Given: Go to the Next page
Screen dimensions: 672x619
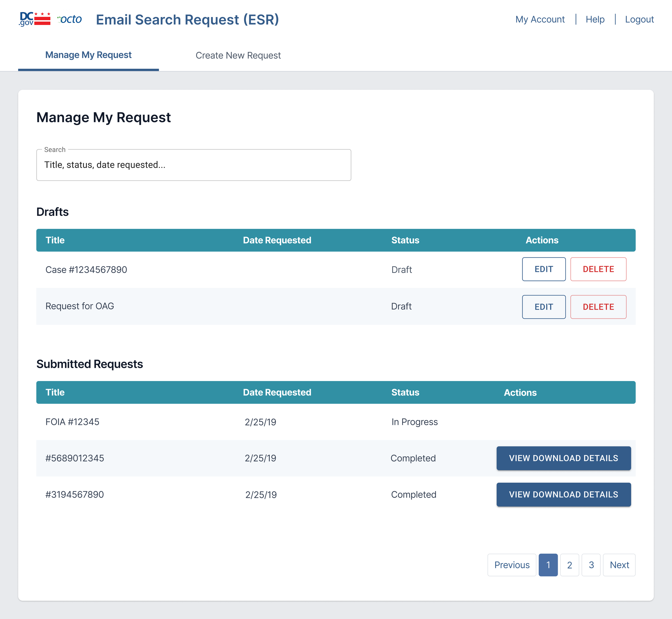Looking at the screenshot, I should tap(619, 565).
